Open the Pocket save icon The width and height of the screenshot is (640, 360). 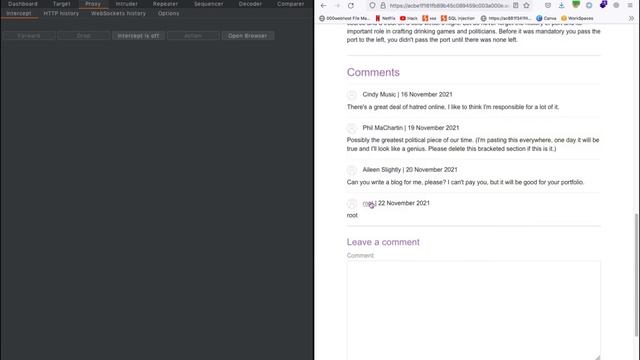[548, 6]
